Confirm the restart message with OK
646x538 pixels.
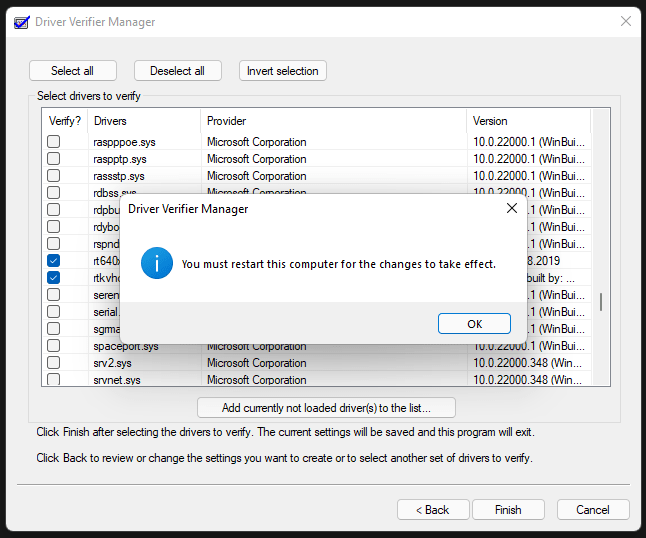(474, 323)
